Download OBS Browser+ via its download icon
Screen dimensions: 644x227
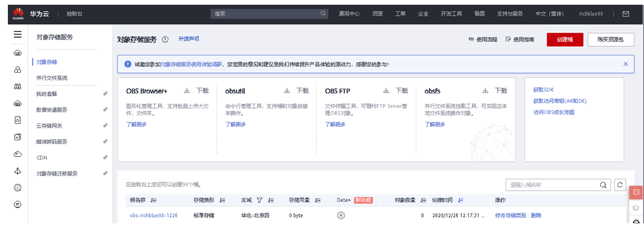coord(187,90)
